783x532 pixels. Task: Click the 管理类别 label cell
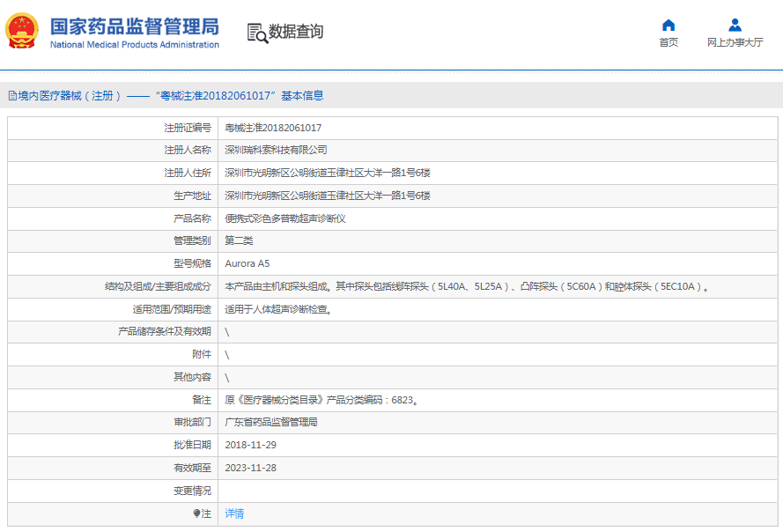113,240
